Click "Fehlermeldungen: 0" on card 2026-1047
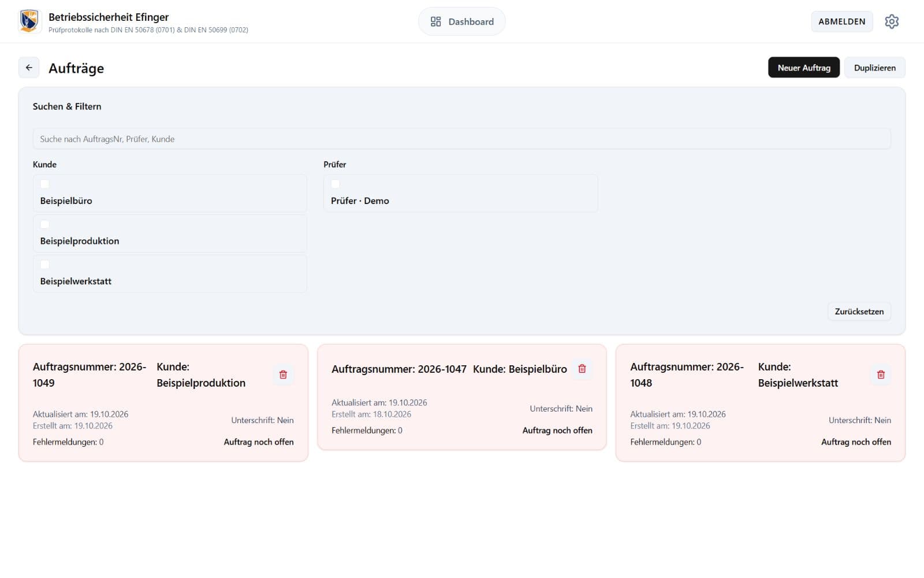 pos(367,430)
